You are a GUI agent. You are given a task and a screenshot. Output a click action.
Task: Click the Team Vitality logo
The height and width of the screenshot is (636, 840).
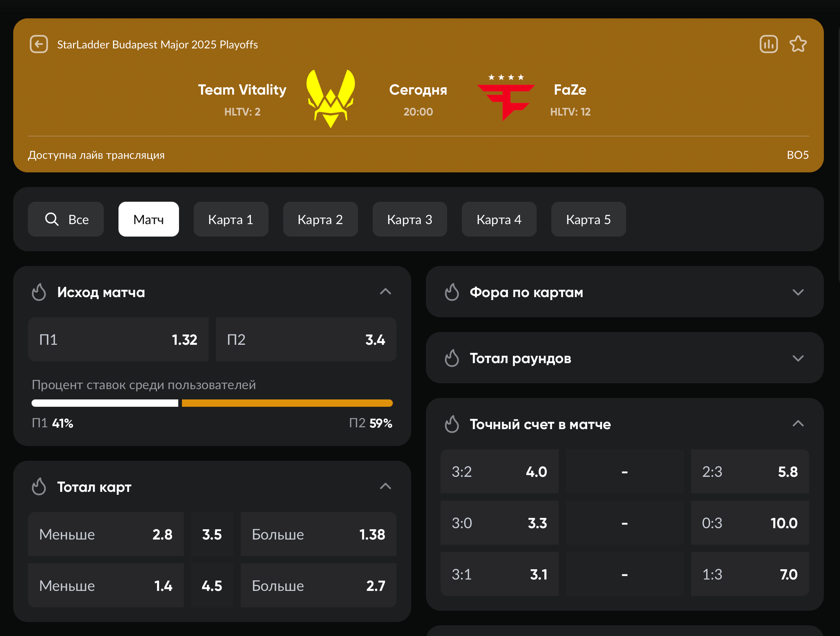(x=330, y=99)
